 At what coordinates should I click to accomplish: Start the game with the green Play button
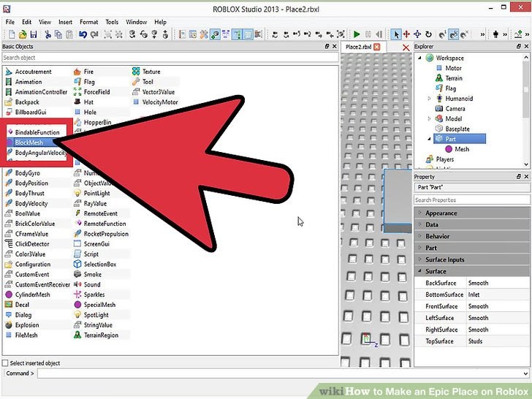coord(357,34)
